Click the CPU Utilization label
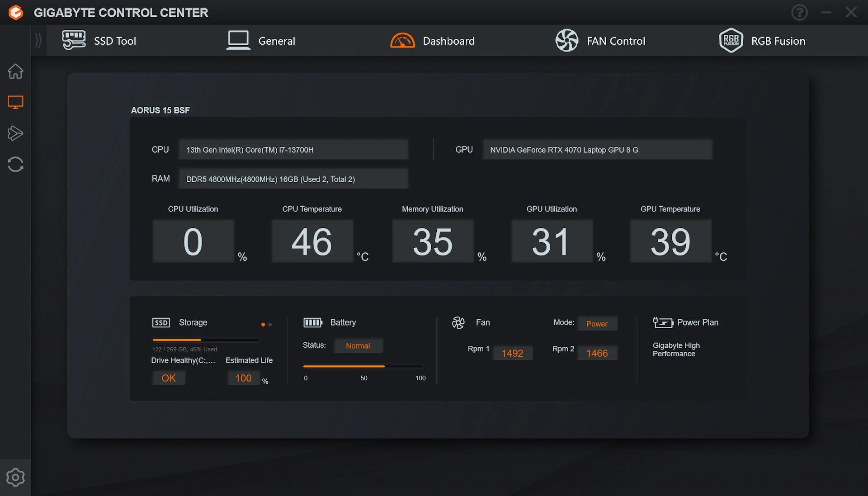 point(193,209)
